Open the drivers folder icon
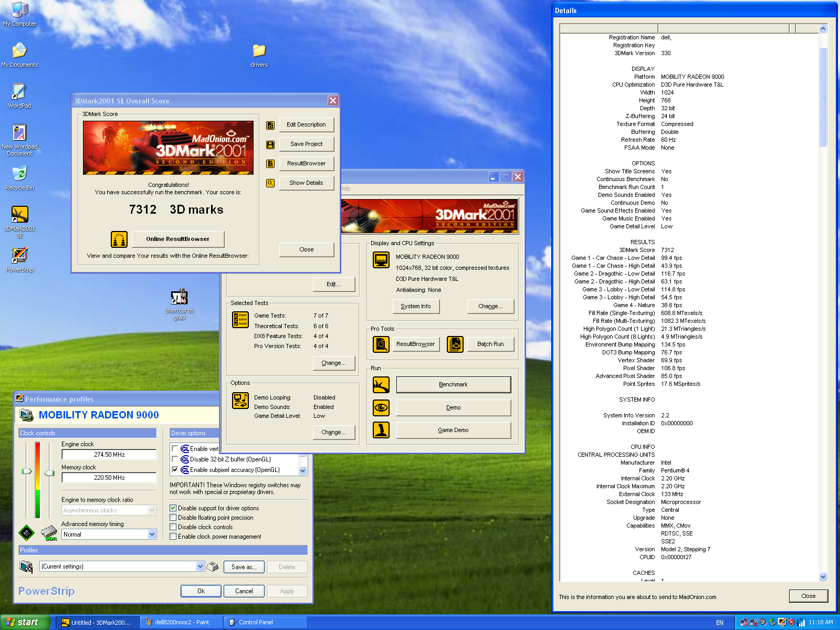The image size is (840, 630). point(259,55)
